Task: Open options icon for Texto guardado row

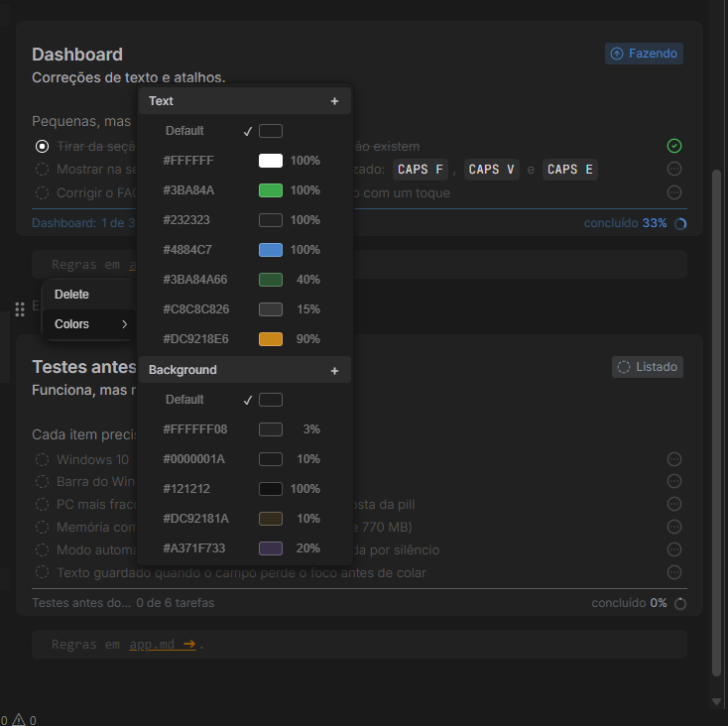Action: click(x=674, y=572)
